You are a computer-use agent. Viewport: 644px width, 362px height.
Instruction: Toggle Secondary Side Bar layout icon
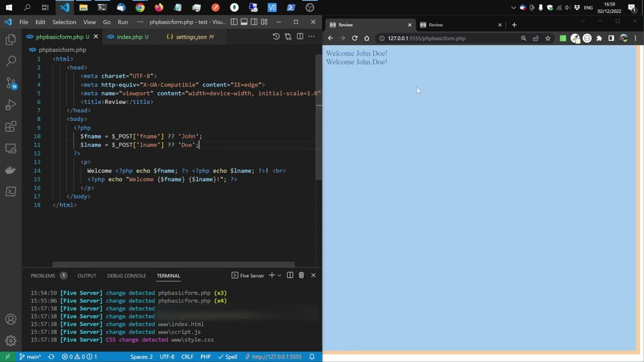pyautogui.click(x=254, y=22)
